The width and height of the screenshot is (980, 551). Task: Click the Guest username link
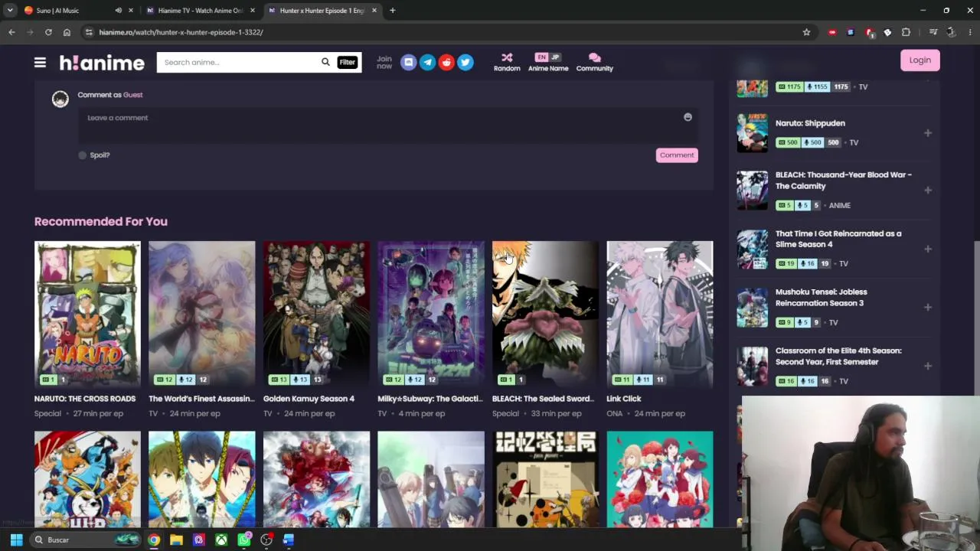point(132,95)
